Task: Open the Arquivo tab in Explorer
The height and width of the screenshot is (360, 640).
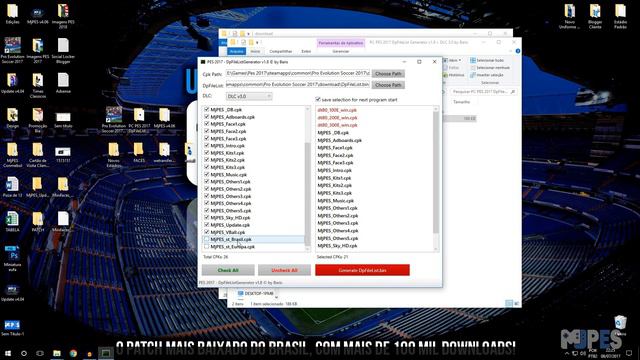Action: click(x=237, y=51)
